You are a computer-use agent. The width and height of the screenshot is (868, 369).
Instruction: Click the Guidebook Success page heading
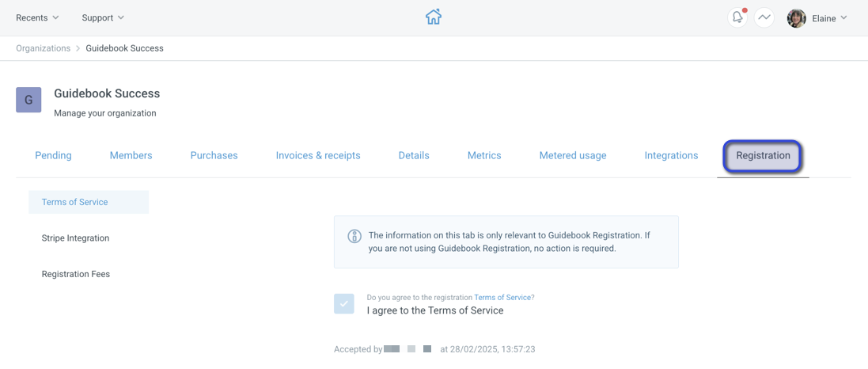pos(107,93)
